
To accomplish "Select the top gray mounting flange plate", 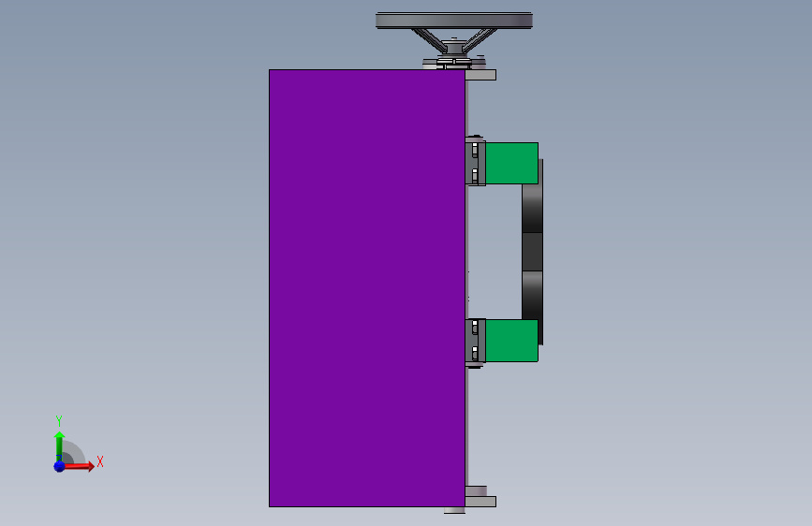I will pyautogui.click(x=480, y=75).
